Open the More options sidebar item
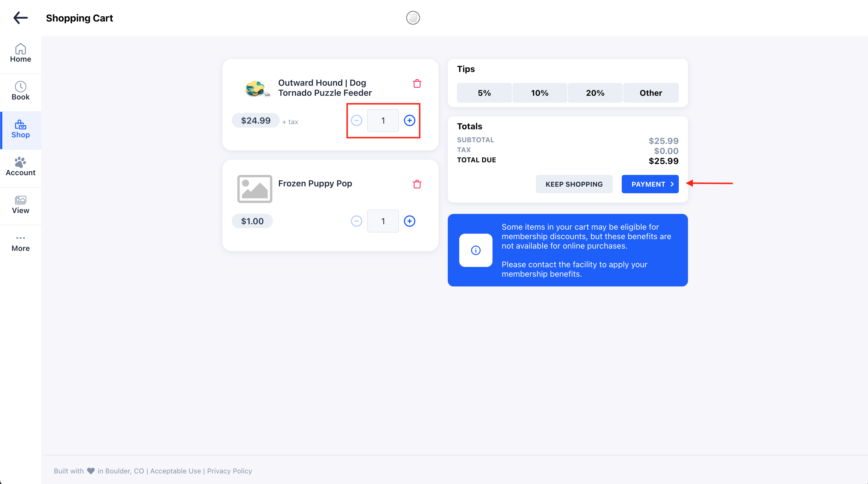The width and height of the screenshot is (868, 484). point(21,243)
